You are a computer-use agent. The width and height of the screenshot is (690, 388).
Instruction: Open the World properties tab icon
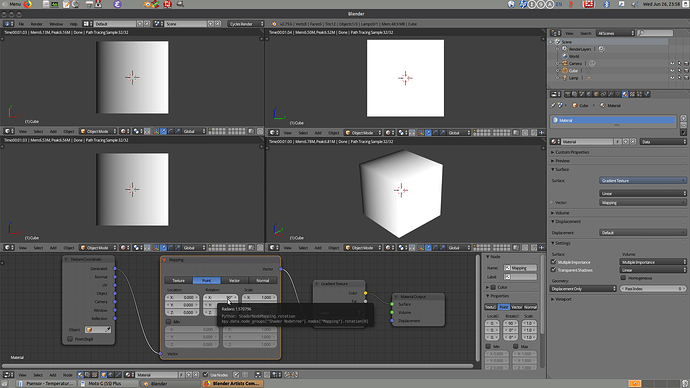pos(589,94)
